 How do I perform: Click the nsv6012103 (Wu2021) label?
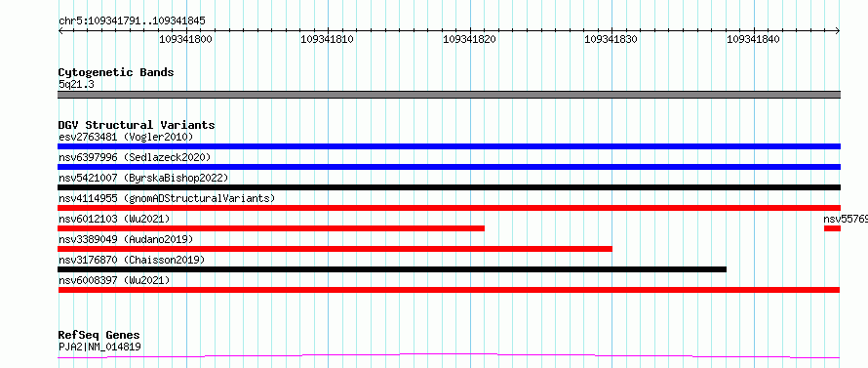click(114, 219)
